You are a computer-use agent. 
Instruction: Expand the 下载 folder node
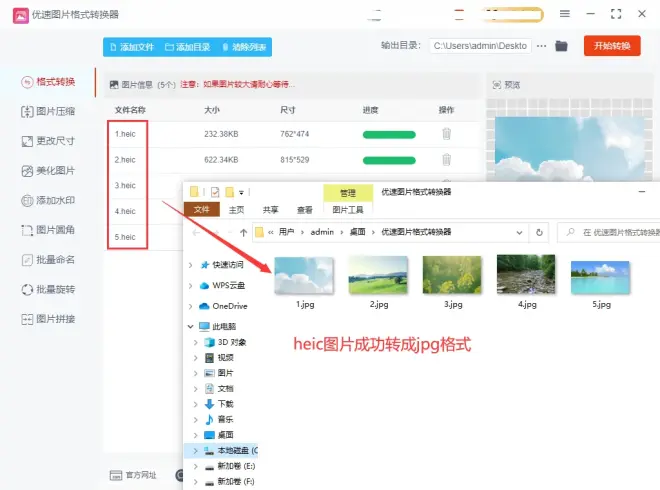(x=195, y=404)
